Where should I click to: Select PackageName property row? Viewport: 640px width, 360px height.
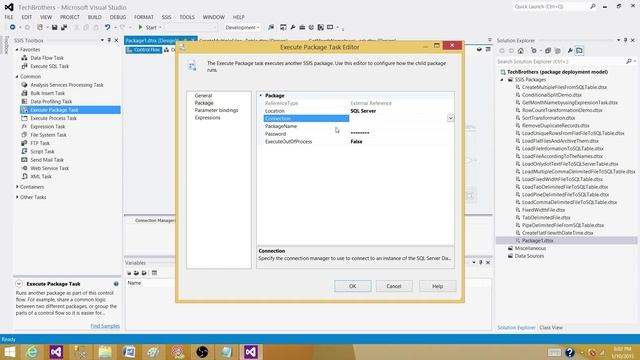point(359,126)
